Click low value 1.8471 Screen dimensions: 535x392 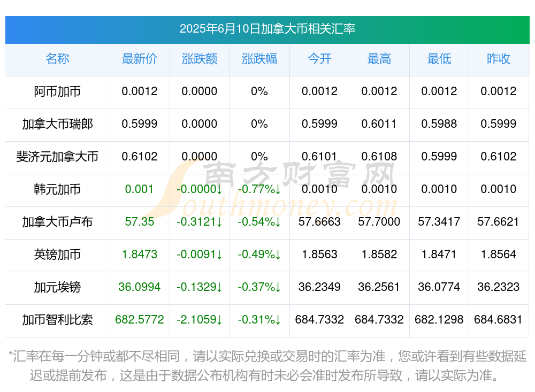click(439, 255)
